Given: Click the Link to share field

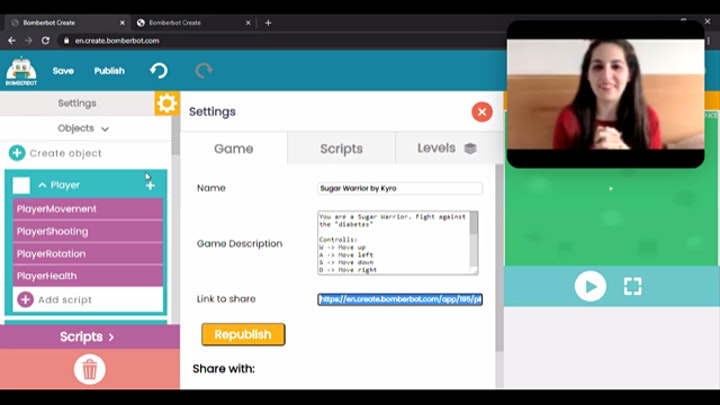Looking at the screenshot, I should point(400,299).
